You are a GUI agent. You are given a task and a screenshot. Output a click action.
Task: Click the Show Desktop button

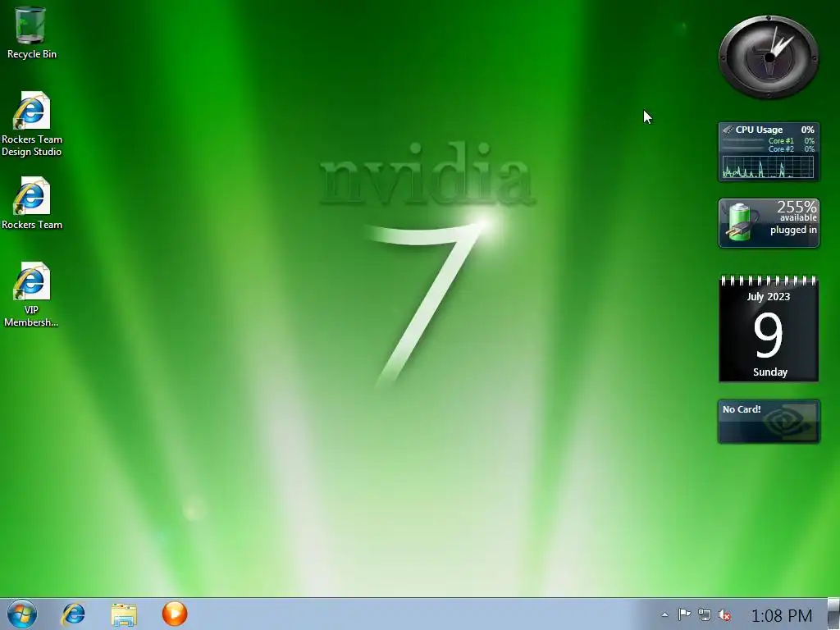[x=833, y=614]
